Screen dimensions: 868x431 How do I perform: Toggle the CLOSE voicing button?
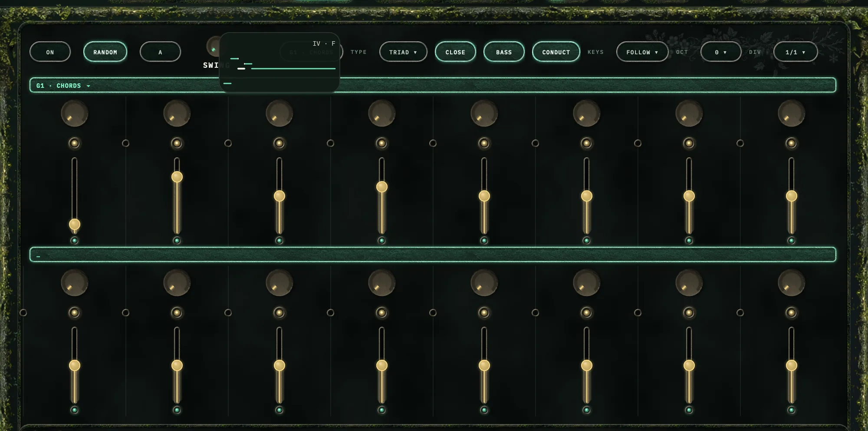point(455,52)
